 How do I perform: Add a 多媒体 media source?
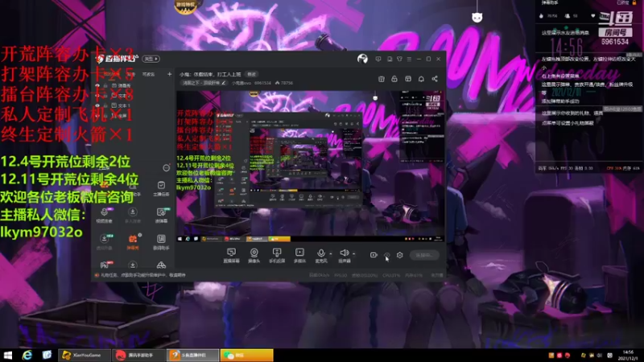tap(299, 255)
